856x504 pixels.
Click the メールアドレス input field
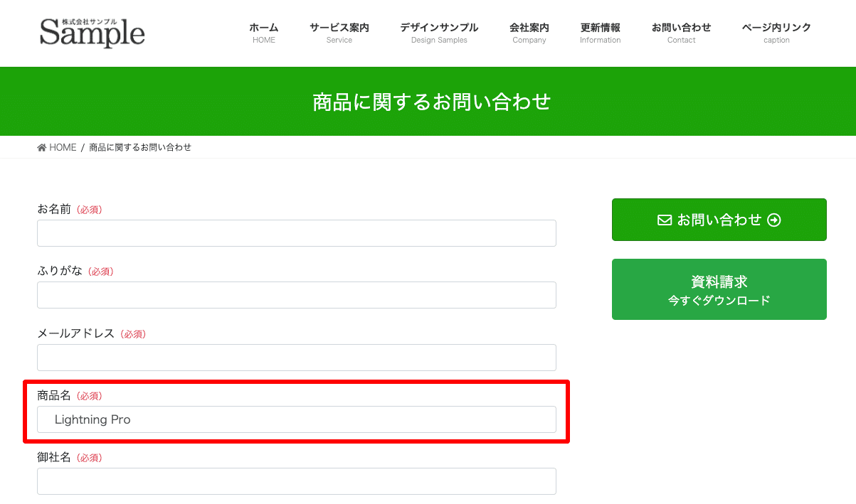296,358
